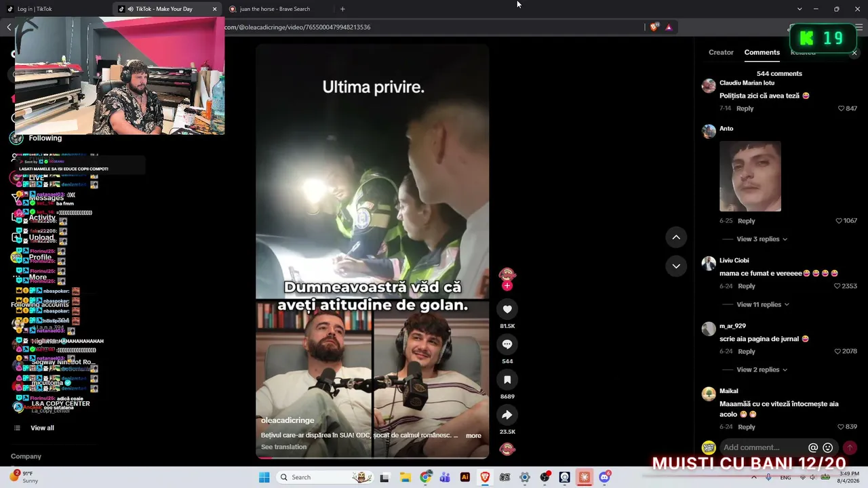Share the video using the arrow icon

507,415
